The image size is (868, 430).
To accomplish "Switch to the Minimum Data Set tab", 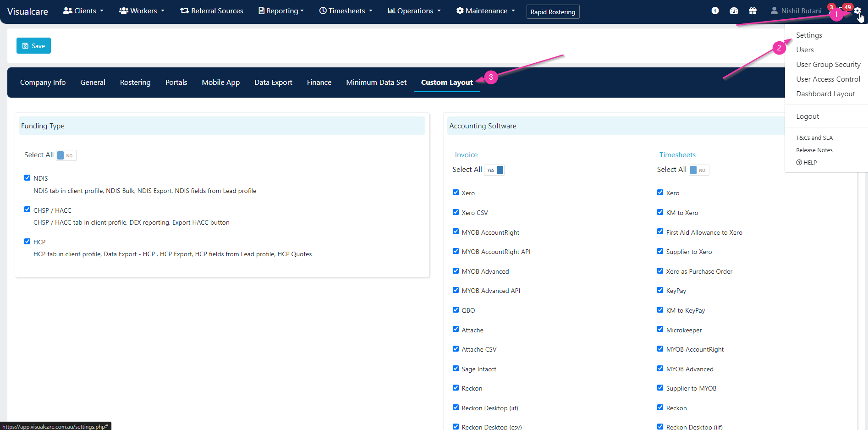I will (376, 83).
